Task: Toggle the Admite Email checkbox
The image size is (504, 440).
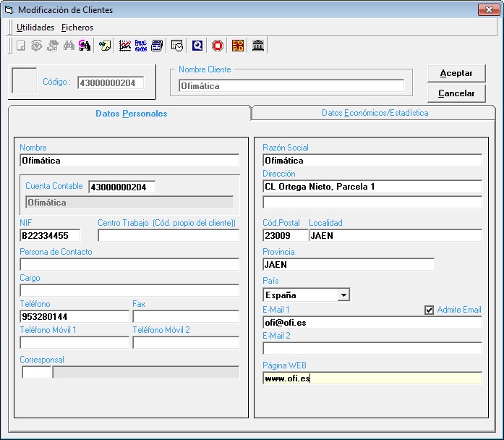Action: pos(429,310)
